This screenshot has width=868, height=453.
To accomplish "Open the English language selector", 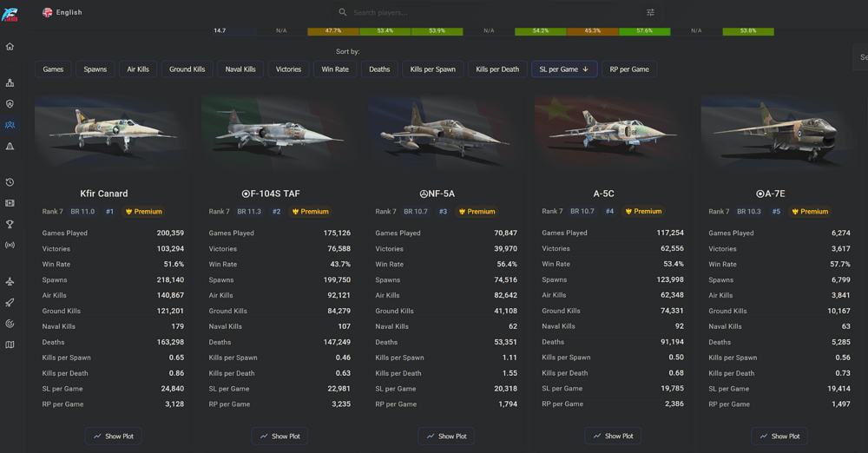I will [62, 12].
